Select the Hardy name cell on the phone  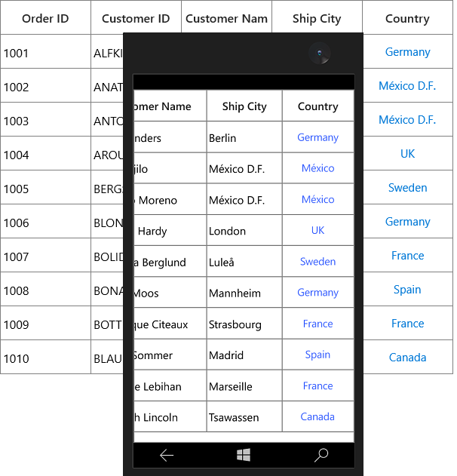coord(170,230)
